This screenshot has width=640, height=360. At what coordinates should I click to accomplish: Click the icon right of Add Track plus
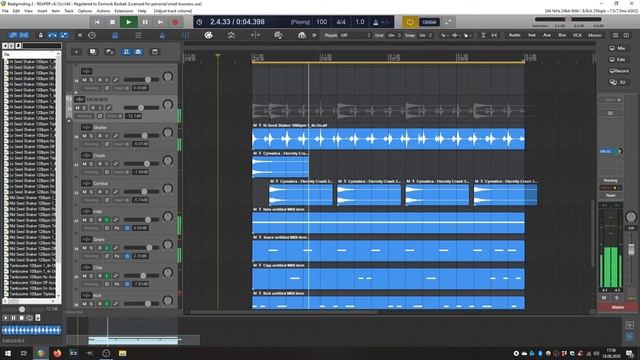(x=93, y=52)
